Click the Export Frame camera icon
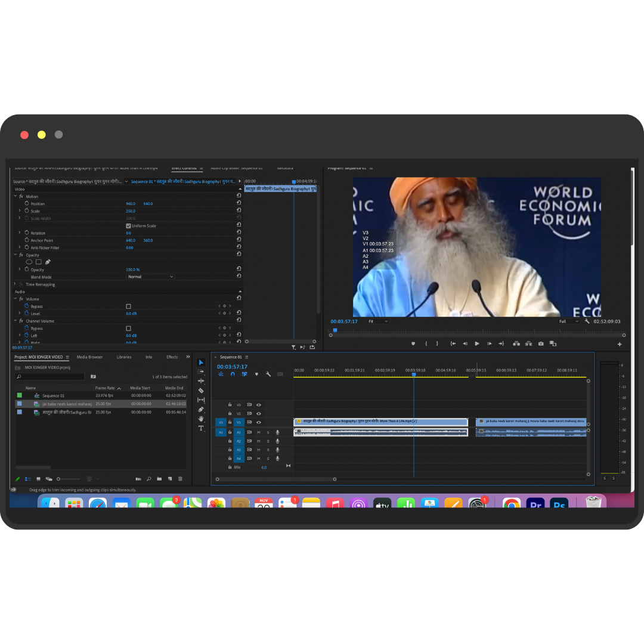644x644 pixels. point(541,343)
